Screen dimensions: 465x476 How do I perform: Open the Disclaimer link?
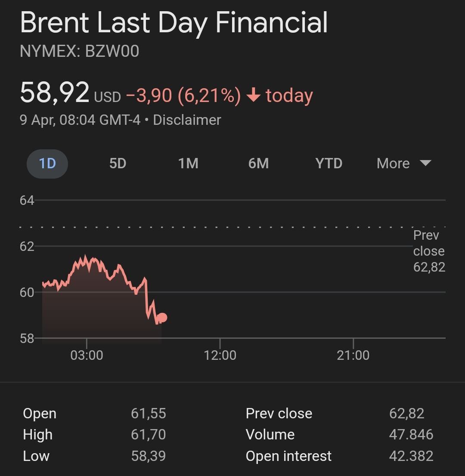(187, 120)
